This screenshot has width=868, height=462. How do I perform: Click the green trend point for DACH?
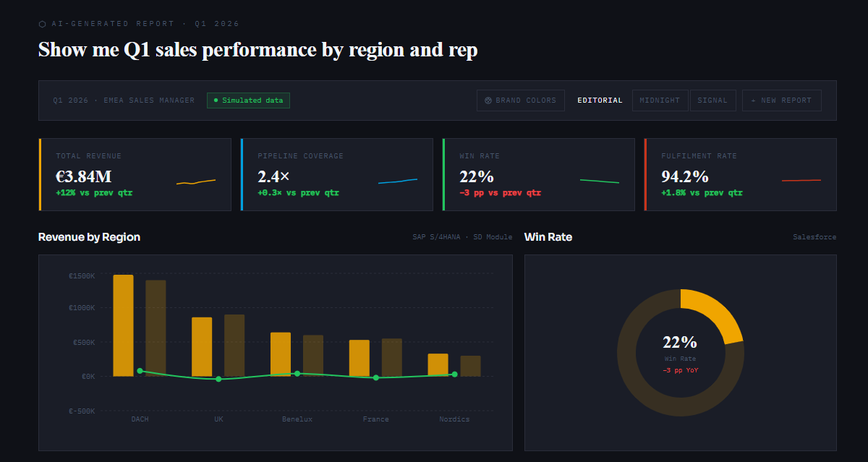140,371
